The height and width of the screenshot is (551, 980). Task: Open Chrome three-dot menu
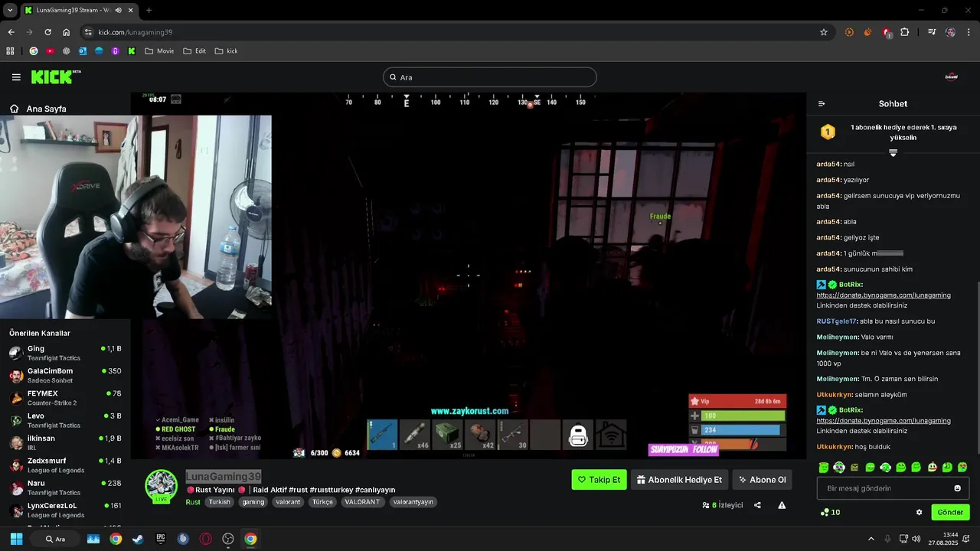click(969, 32)
